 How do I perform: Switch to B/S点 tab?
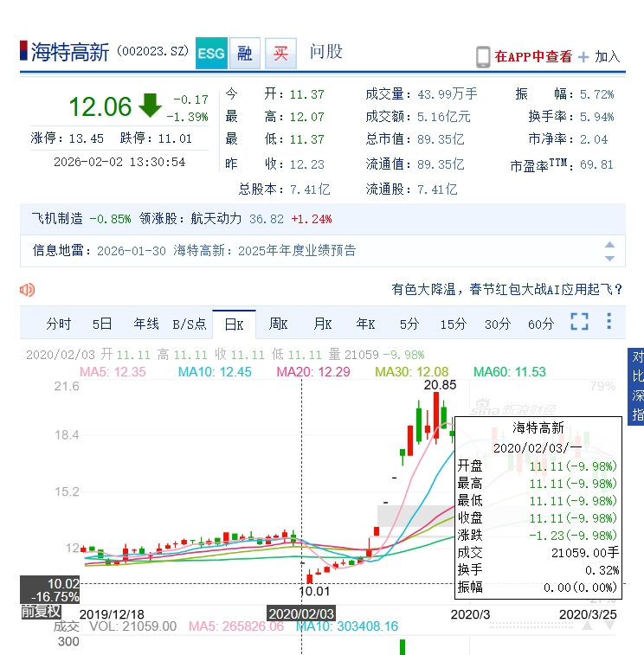click(x=190, y=324)
